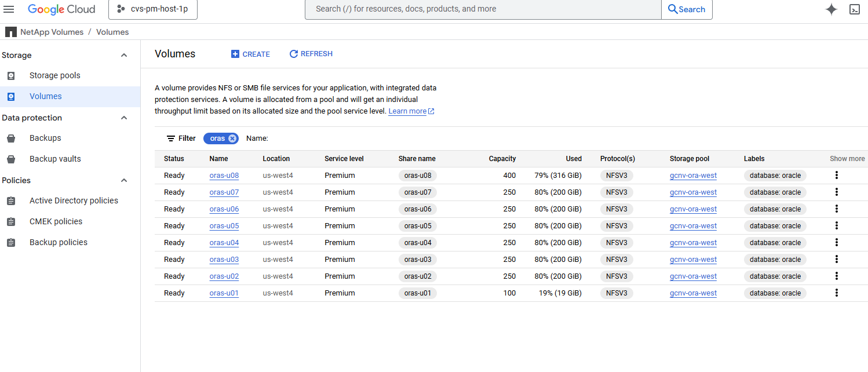Collapse the Data protection section
868x372 pixels.
pyautogui.click(x=123, y=118)
